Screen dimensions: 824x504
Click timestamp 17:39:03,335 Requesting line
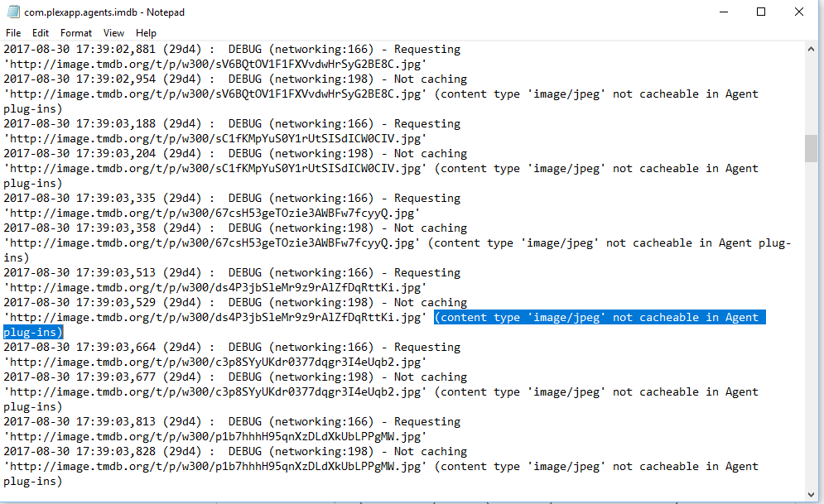pyautogui.click(x=232, y=199)
